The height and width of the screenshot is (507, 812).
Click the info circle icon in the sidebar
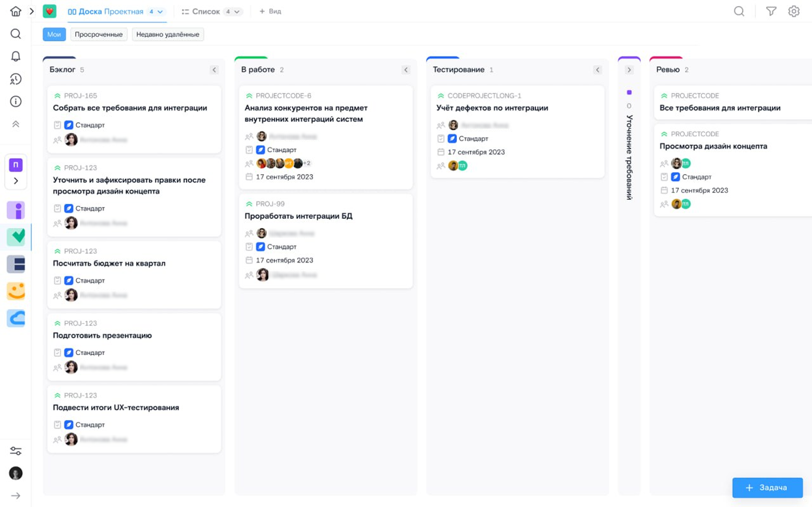(x=15, y=102)
